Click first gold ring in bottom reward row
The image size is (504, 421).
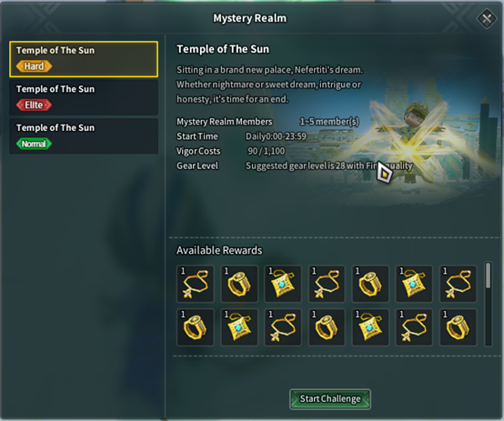pyautogui.click(x=195, y=327)
